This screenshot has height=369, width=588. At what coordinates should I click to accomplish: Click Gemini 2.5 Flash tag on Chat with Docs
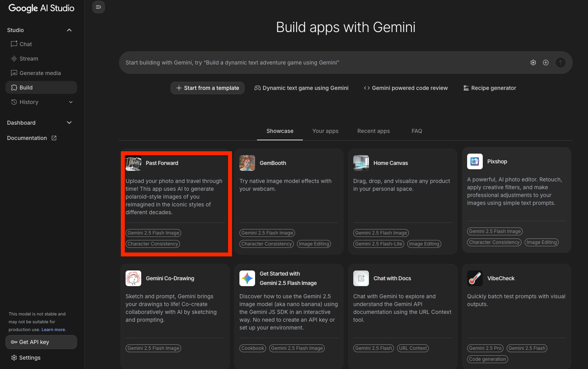point(374,348)
